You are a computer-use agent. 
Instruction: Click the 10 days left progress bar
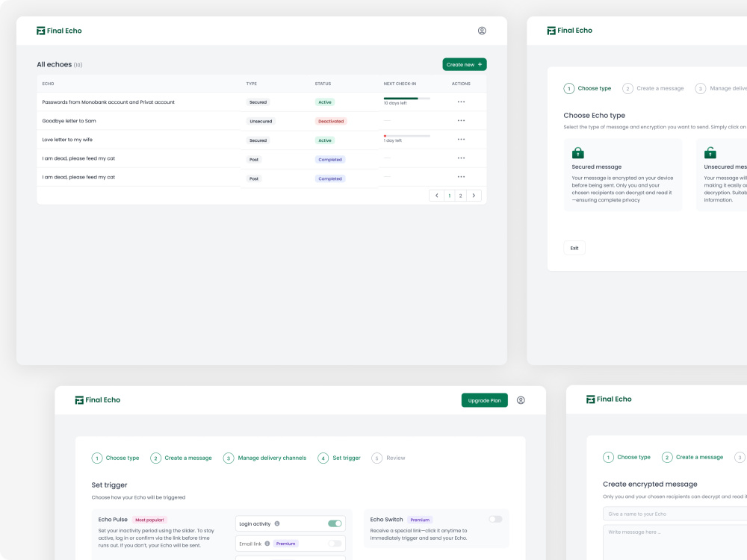tap(407, 99)
